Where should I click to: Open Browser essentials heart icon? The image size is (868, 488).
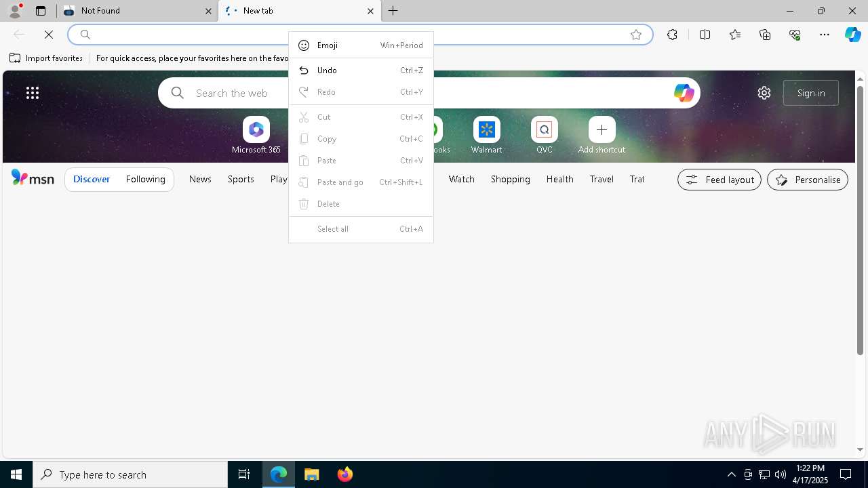coord(795,35)
